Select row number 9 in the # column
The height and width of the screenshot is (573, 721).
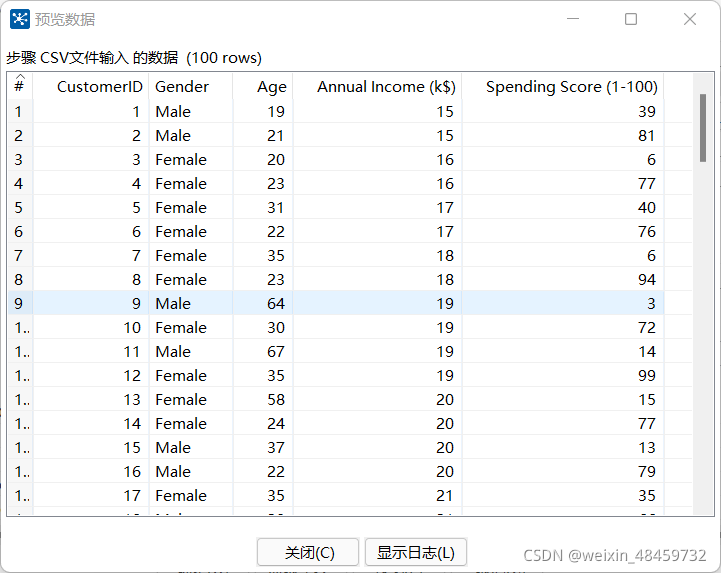(x=20, y=304)
